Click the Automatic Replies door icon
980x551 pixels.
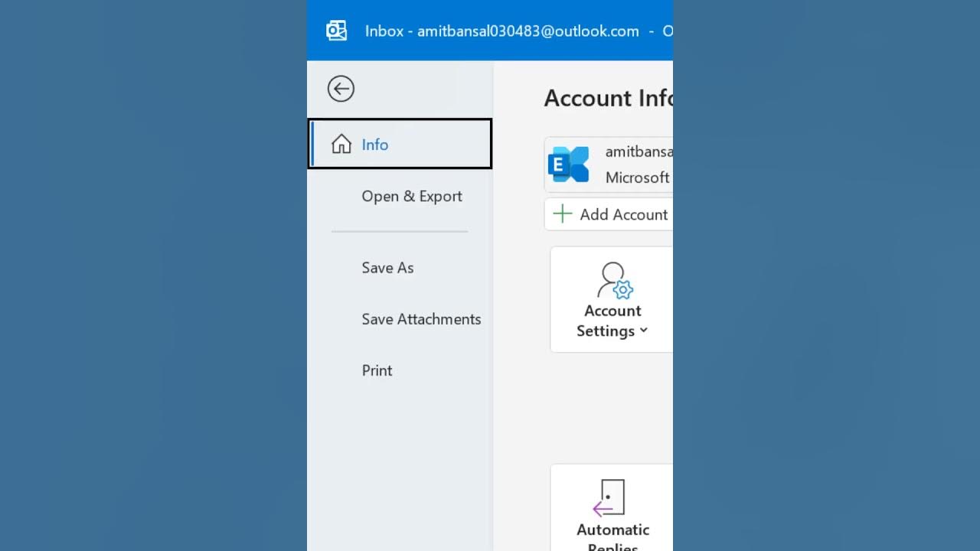click(609, 498)
